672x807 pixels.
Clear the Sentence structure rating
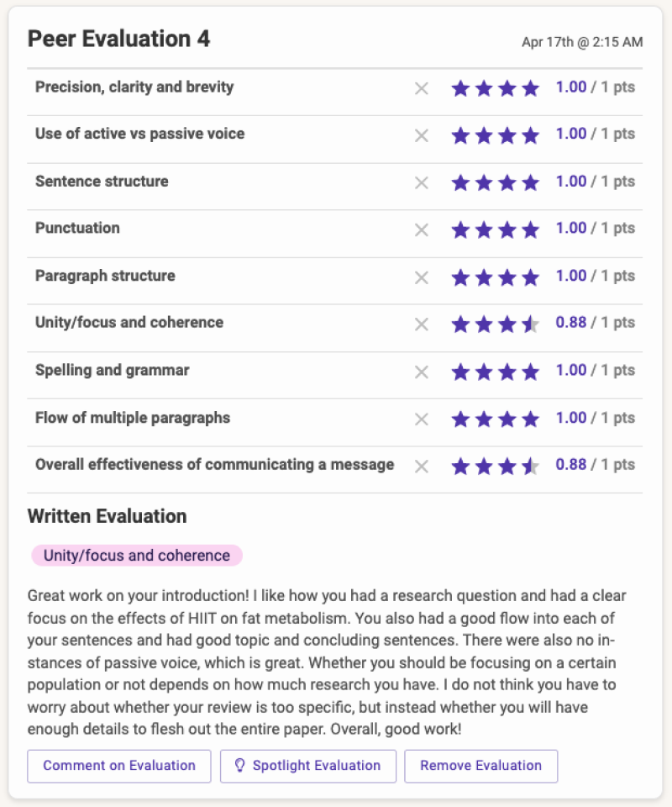[422, 182]
